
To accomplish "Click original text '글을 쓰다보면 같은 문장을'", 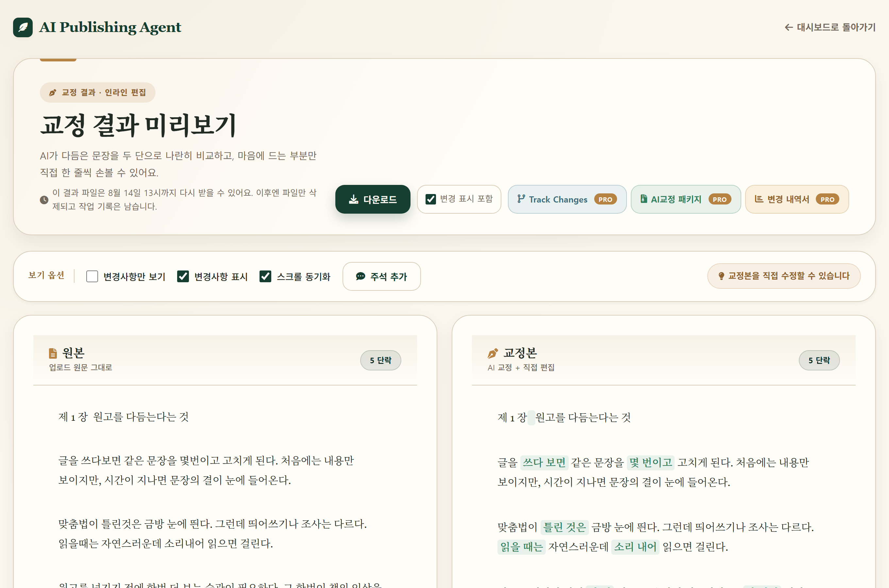I will tap(117, 461).
